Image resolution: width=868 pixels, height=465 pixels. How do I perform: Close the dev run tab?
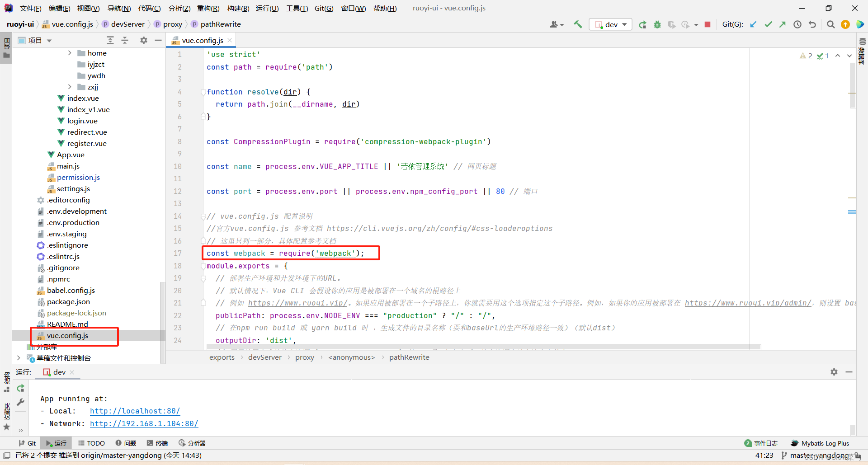pos(72,372)
